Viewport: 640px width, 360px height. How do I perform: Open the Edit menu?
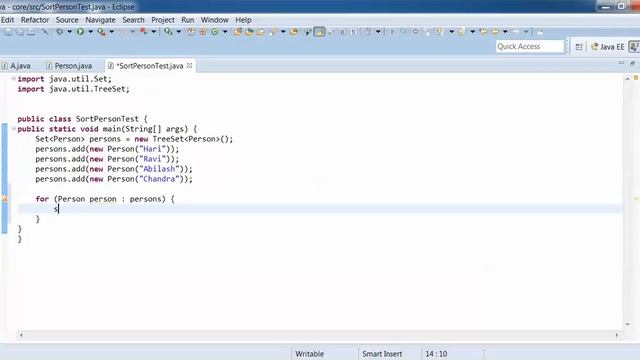tap(7, 20)
